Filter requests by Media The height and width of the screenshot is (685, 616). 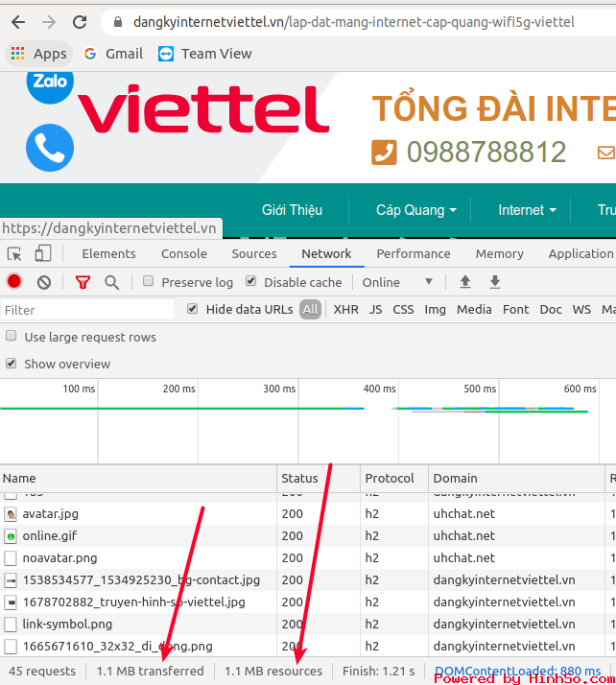coord(474,310)
